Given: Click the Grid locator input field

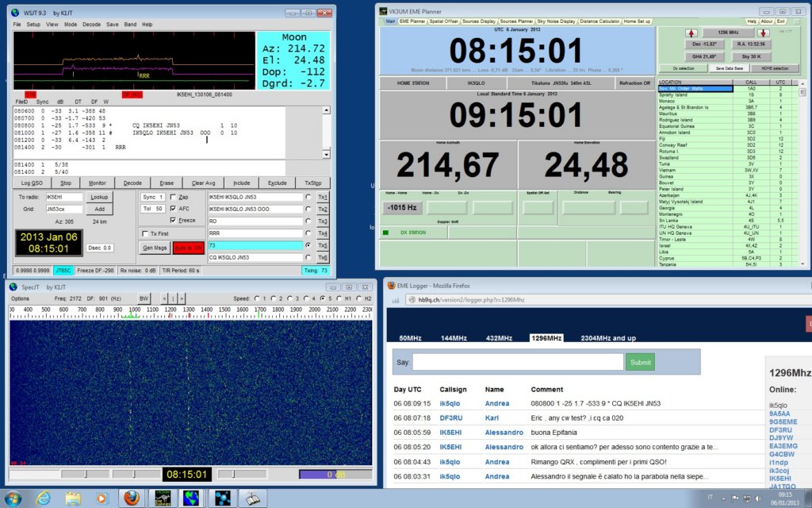Looking at the screenshot, I should point(63,209).
